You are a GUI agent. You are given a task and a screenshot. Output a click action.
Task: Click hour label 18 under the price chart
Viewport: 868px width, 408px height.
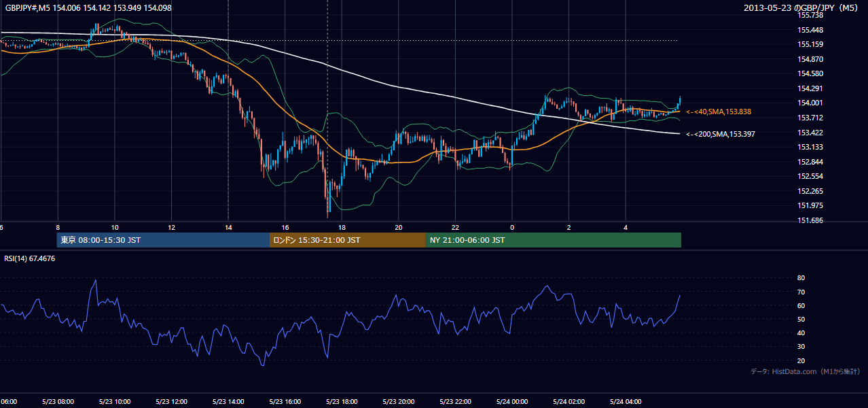(342, 227)
